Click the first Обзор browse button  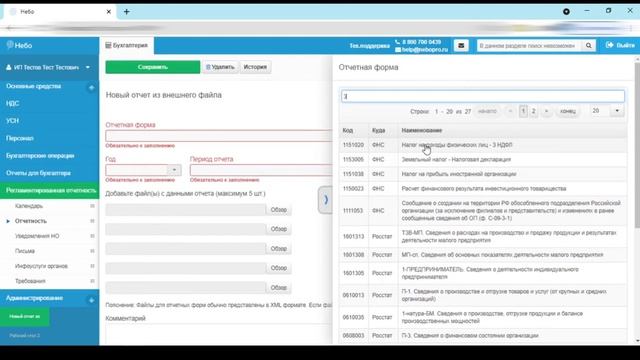279,210
